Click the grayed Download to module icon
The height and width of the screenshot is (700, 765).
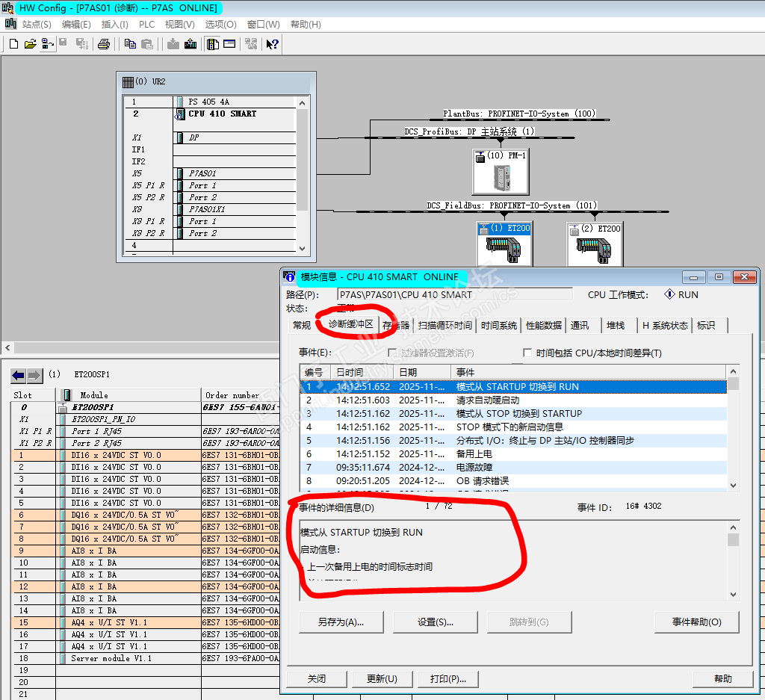[x=173, y=44]
